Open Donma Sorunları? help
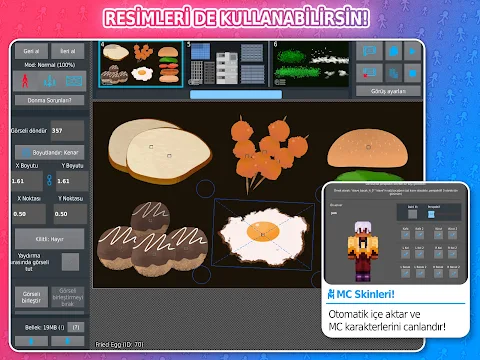Screen dimensions: 480x360 tap(49, 100)
